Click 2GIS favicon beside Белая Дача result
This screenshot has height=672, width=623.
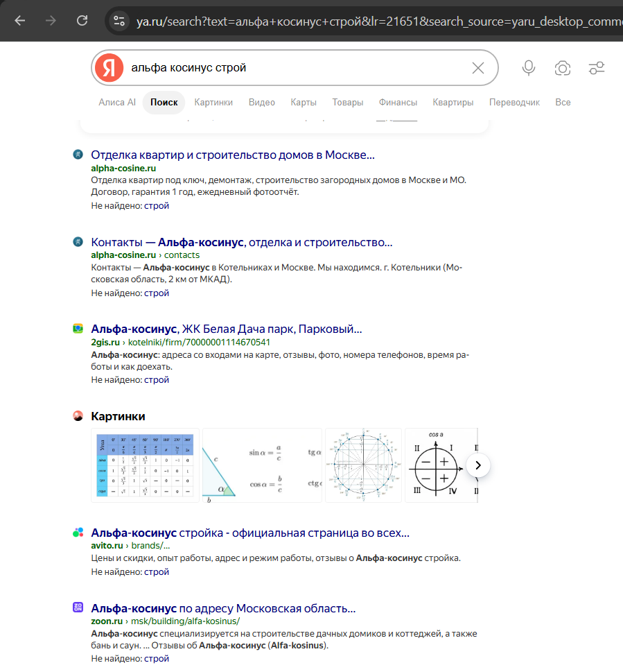tap(78, 329)
